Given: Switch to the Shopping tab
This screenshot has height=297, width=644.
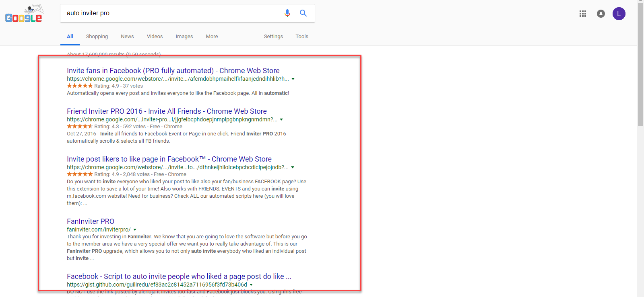Looking at the screenshot, I should [x=97, y=37].
